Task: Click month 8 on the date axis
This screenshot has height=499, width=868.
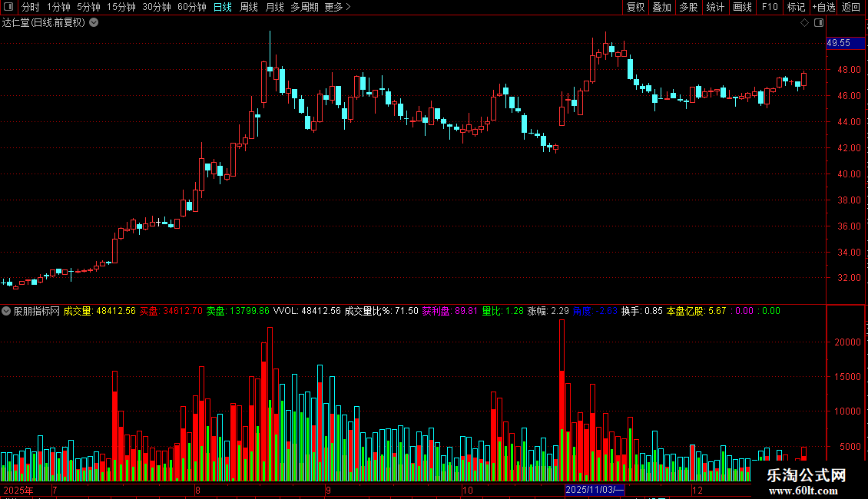Action: 197,490
